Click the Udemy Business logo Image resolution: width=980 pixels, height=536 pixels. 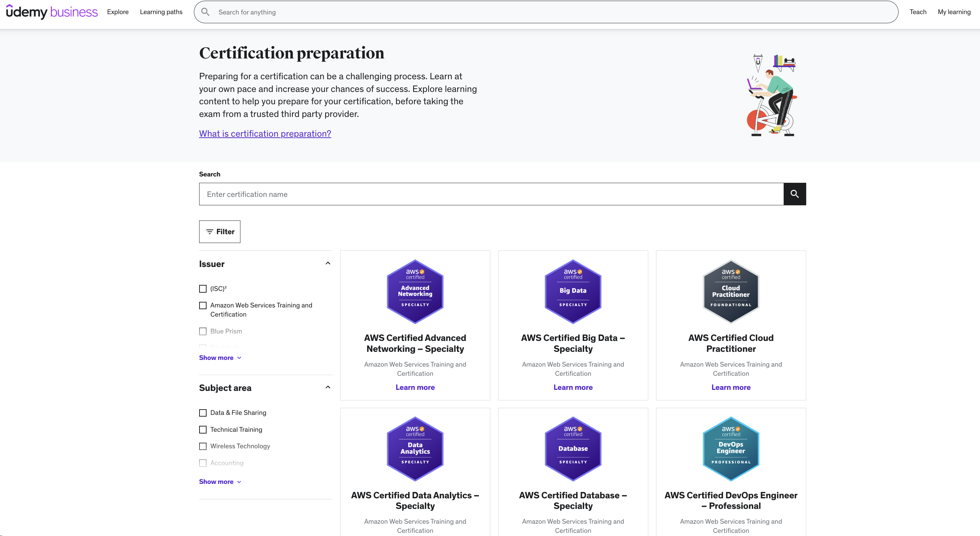coord(51,12)
